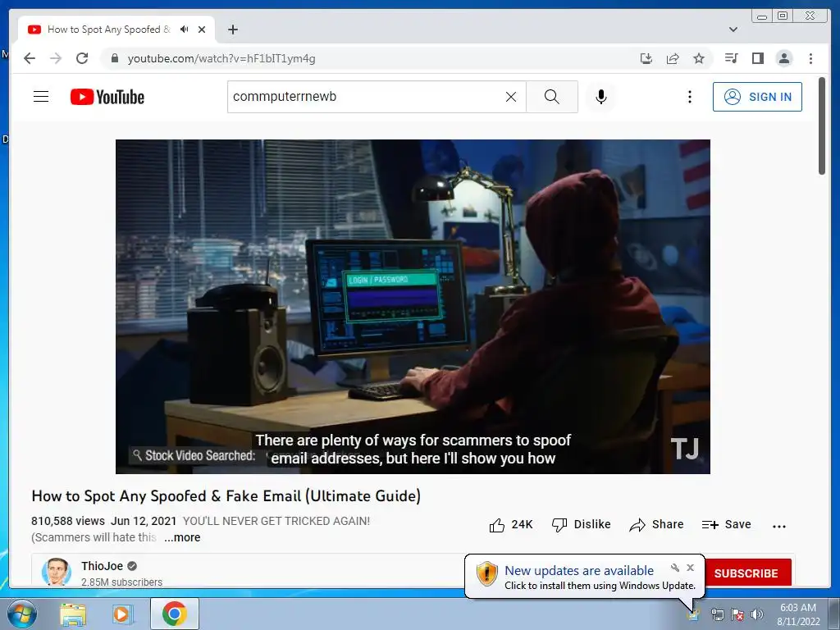Clear the search box text
Viewport: 840px width, 630px height.
pos(511,97)
